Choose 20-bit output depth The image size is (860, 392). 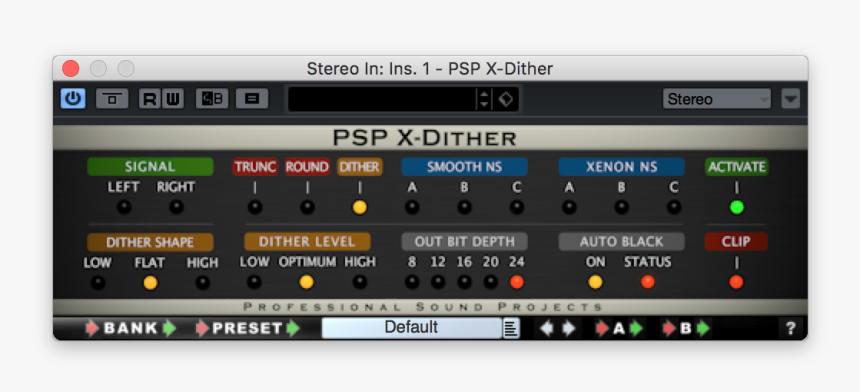pos(491,282)
